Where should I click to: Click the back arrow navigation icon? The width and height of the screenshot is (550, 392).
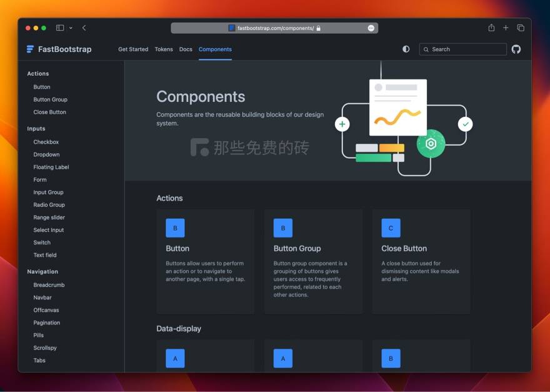pos(85,28)
